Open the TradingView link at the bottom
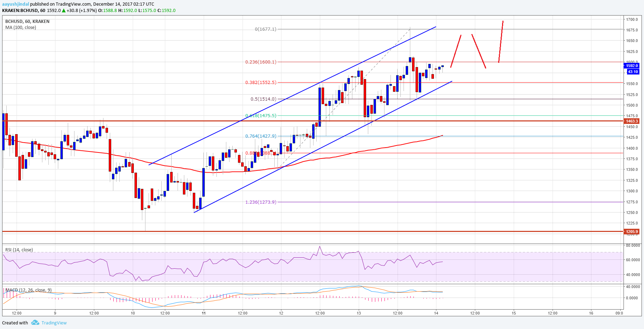 (54, 323)
